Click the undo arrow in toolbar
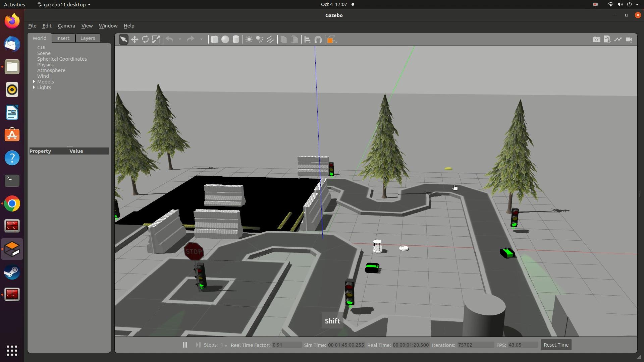 (170, 40)
